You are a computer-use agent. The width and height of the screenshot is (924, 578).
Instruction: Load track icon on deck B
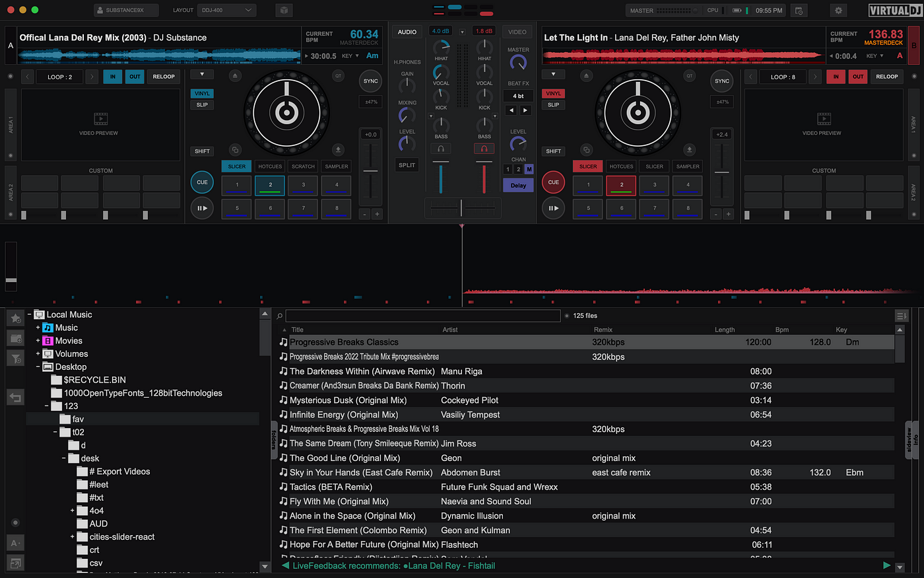point(689,150)
